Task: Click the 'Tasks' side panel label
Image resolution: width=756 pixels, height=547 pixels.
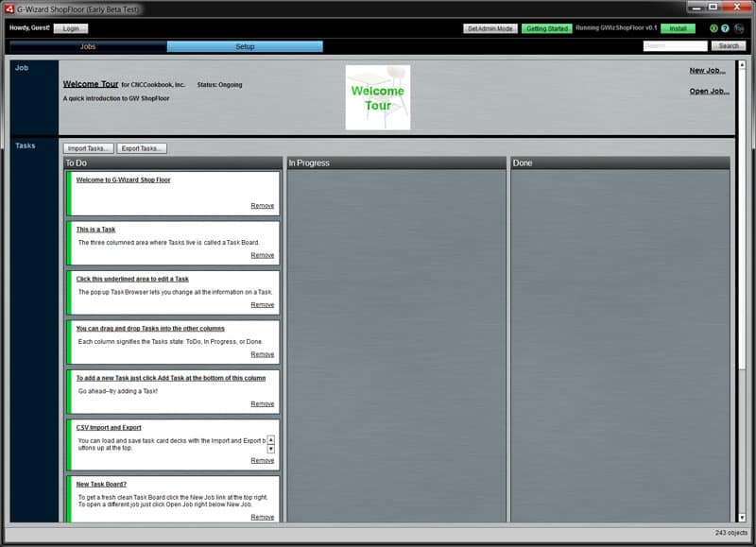Action: point(26,145)
